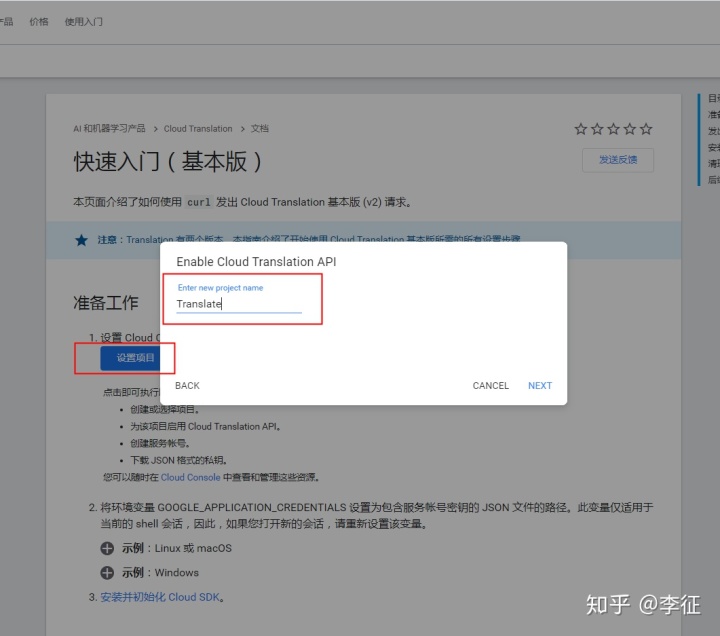Open 安装并初始化 Cloud SDK link
This screenshot has width=720, height=636.
[x=160, y=597]
